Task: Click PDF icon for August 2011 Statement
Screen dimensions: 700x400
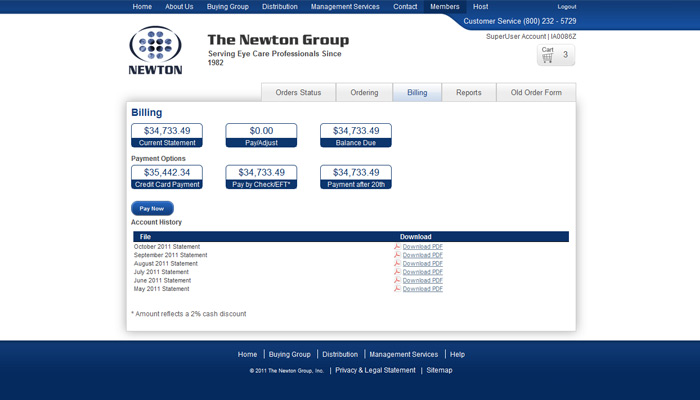Action: click(x=396, y=263)
